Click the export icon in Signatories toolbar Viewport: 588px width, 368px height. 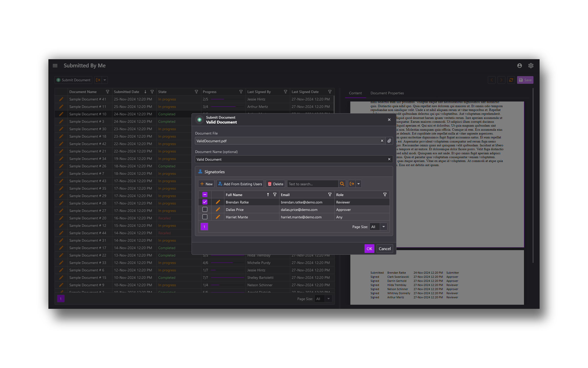[352, 184]
